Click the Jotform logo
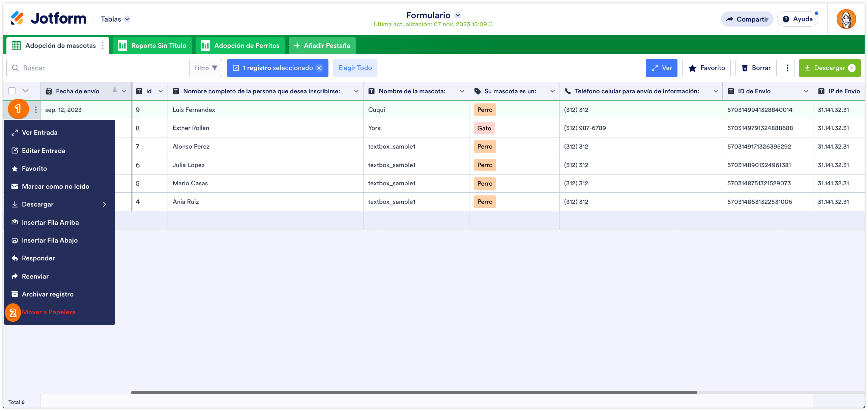This screenshot has width=868, height=411. tap(48, 19)
